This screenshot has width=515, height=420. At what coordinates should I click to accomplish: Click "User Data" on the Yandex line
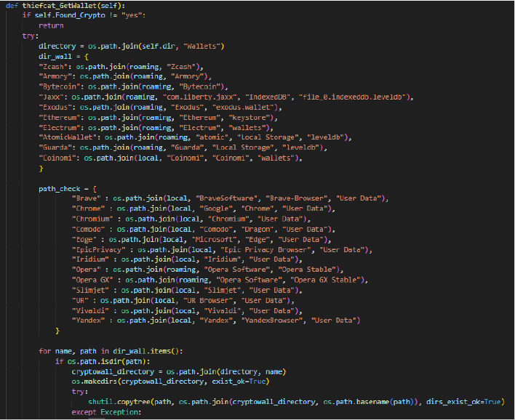pyautogui.click(x=333, y=320)
